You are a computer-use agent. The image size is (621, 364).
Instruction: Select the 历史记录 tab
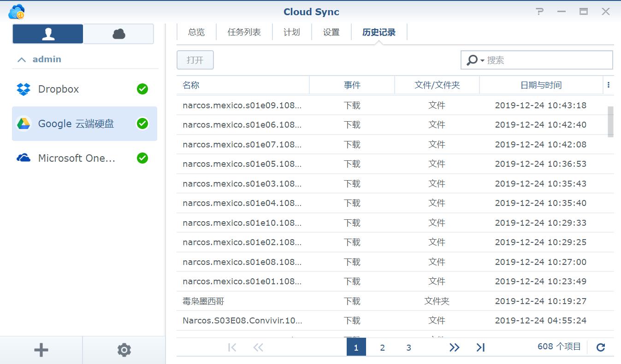click(379, 32)
